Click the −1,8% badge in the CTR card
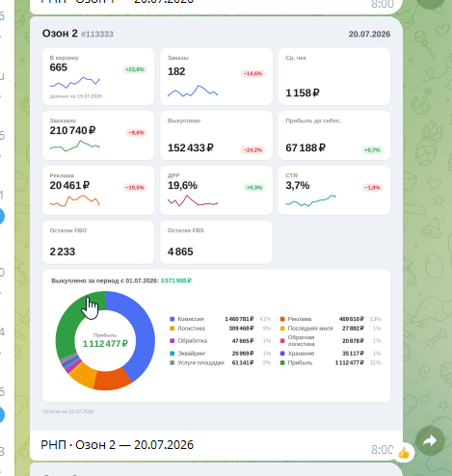452x476 pixels. (x=372, y=188)
